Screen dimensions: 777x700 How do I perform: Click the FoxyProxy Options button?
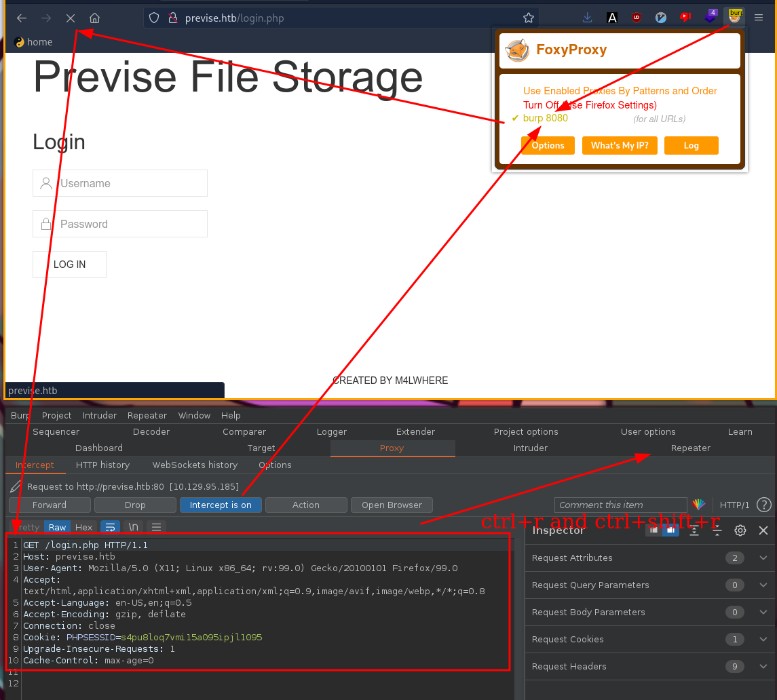pyautogui.click(x=548, y=145)
